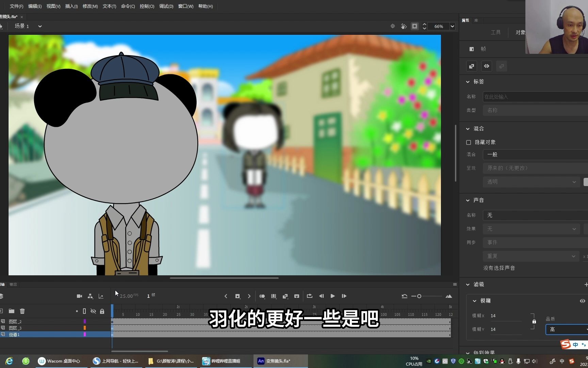Toggle show all layers as outlines
This screenshot has width=588, height=368.
(84, 311)
